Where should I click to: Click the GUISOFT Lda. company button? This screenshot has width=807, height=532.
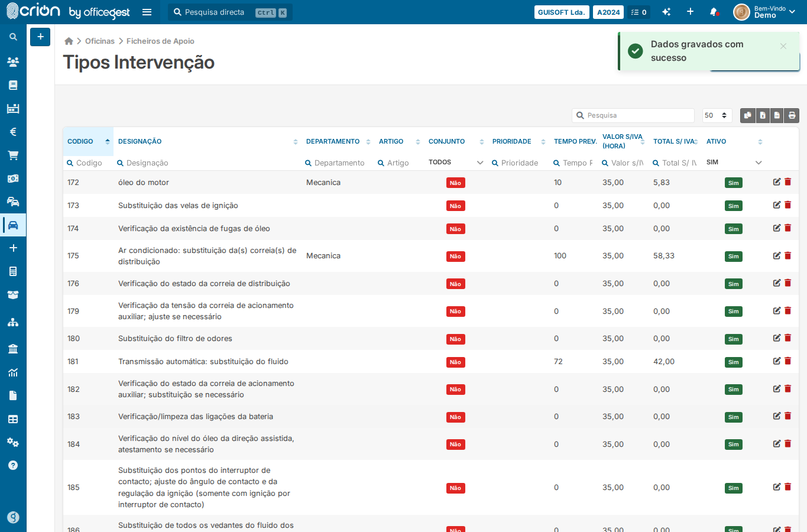point(562,12)
